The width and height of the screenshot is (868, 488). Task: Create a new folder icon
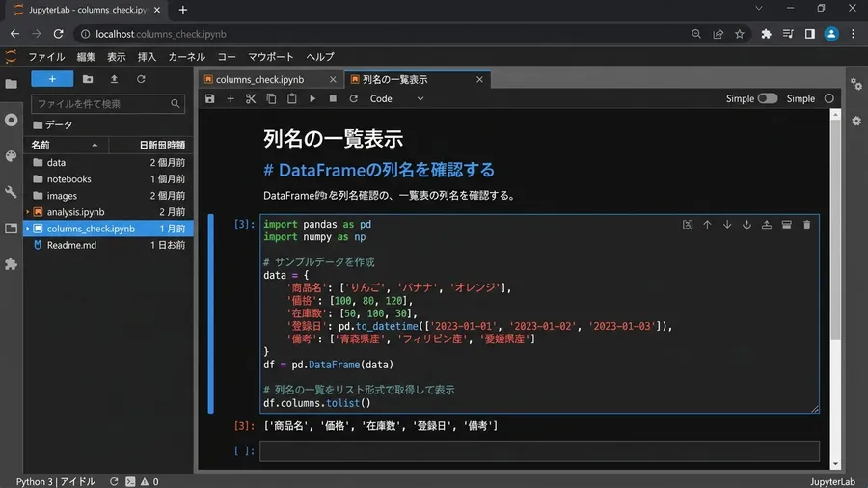[x=88, y=79]
